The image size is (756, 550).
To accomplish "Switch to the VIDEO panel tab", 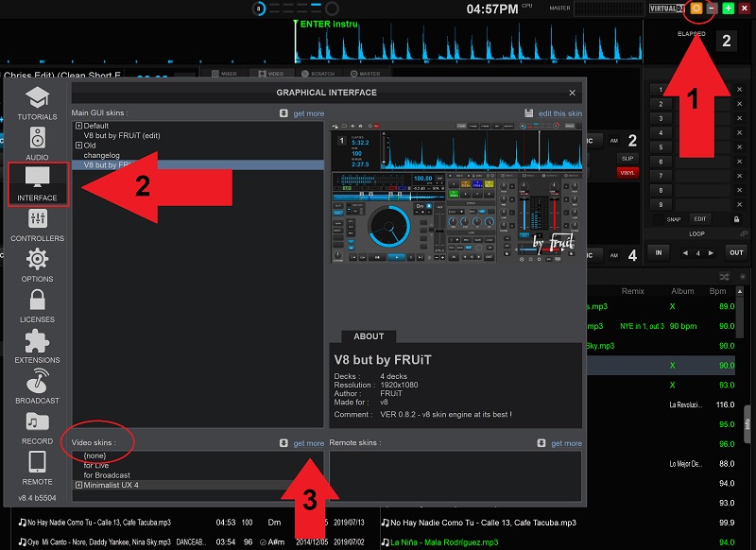I will click(271, 74).
